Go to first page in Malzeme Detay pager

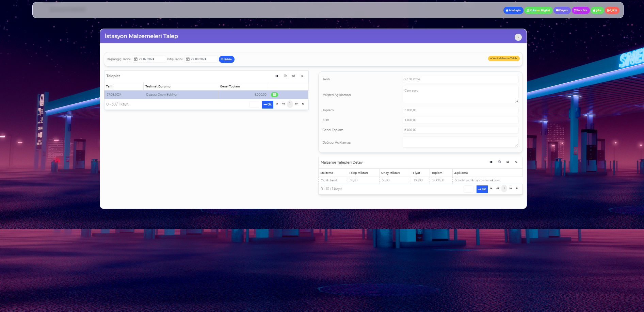491,188
